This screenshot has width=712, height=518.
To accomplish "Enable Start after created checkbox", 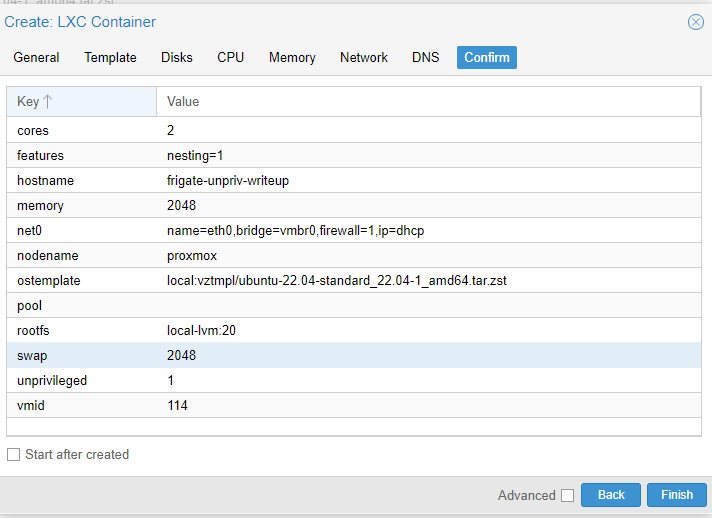I will pos(14,454).
